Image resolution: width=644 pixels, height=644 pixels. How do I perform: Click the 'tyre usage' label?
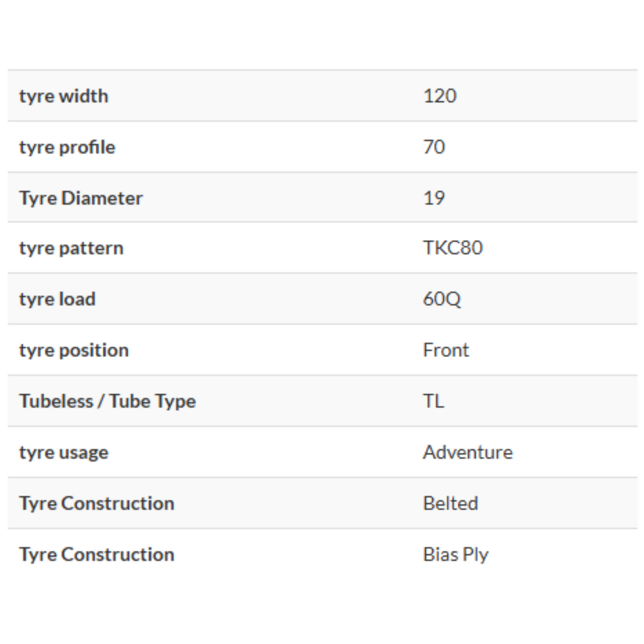(x=63, y=453)
